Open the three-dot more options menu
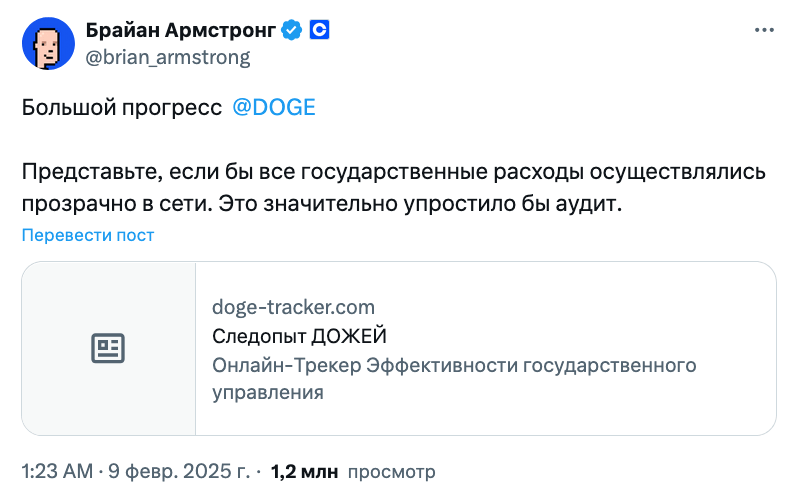The width and height of the screenshot is (797, 497). [762, 31]
